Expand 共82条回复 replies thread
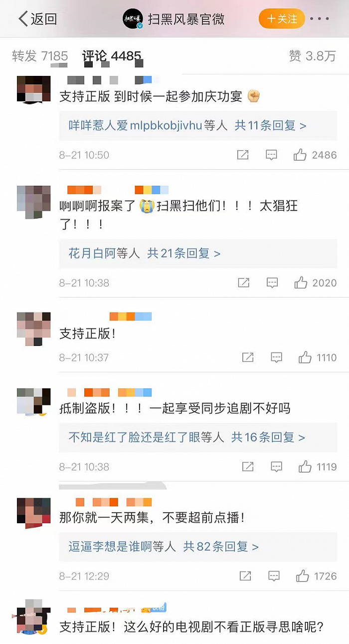Viewport: 349px width, 644px height. coord(221,547)
